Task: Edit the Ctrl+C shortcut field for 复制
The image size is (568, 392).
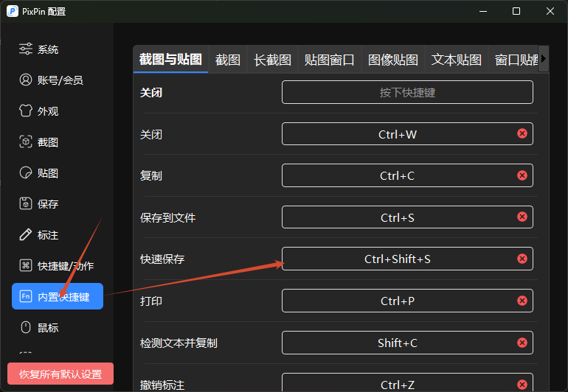Action: point(407,175)
